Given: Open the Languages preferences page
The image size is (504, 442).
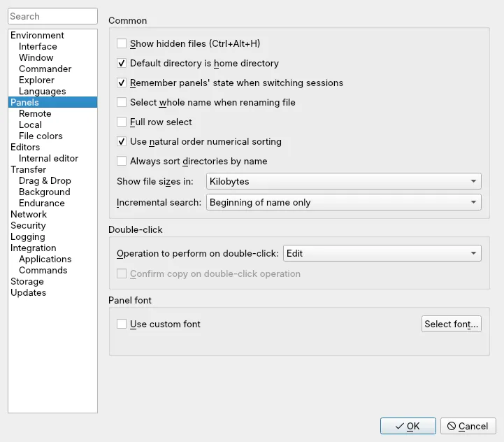Looking at the screenshot, I should pyautogui.click(x=43, y=91).
